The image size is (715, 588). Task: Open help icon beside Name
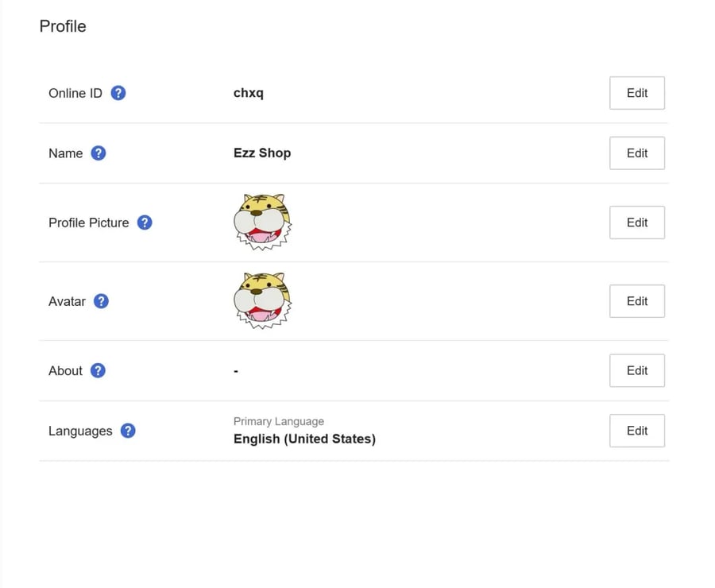coord(98,153)
